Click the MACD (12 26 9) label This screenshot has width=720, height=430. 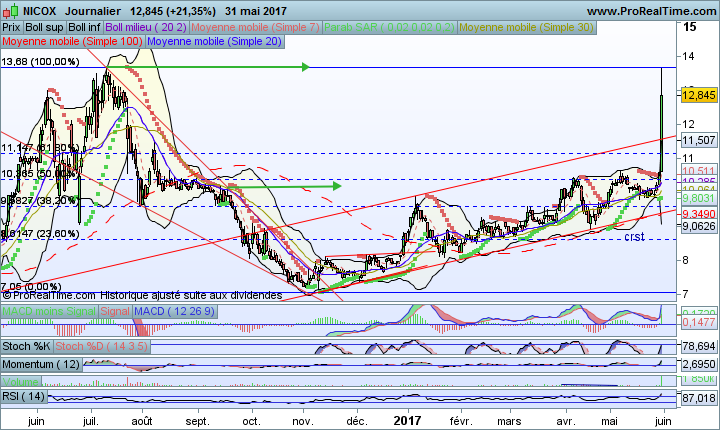click(x=174, y=311)
